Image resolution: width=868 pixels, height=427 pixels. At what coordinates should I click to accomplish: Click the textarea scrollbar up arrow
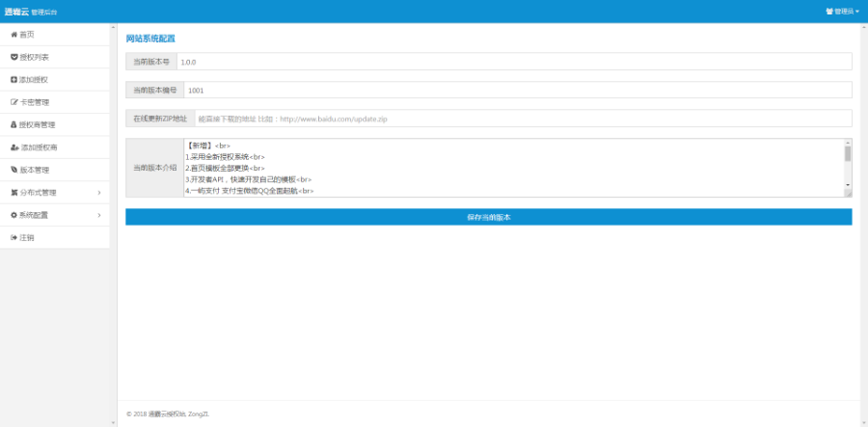click(x=848, y=142)
